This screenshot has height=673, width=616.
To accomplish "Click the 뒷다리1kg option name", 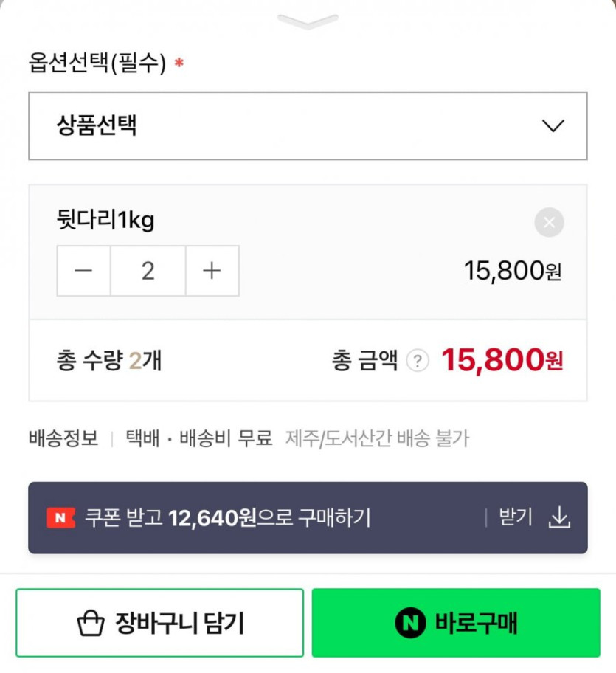I will pos(105,220).
